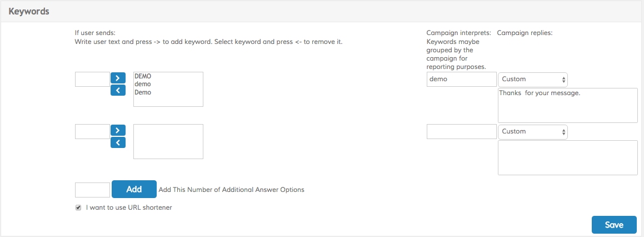Click the empty second keyword list box
The height and width of the screenshot is (237, 644).
click(x=168, y=141)
